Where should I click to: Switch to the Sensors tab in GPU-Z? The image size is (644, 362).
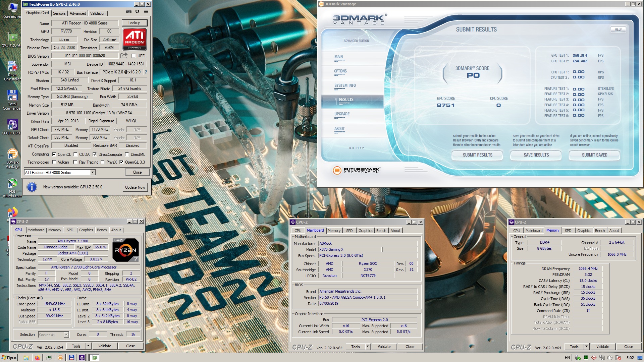click(59, 13)
